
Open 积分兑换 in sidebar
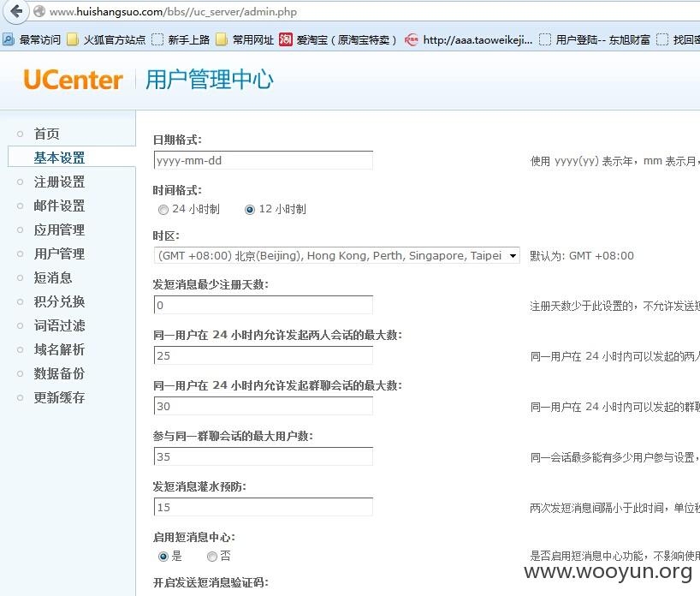[x=59, y=301]
